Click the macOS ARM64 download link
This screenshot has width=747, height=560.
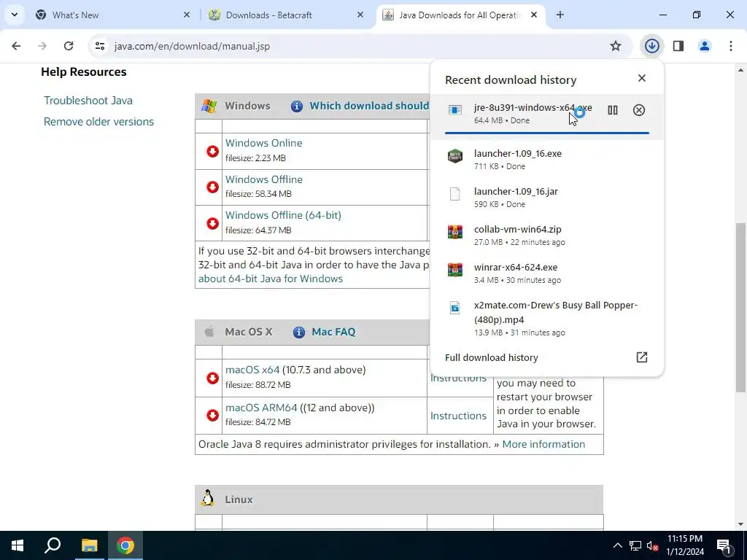click(x=261, y=408)
